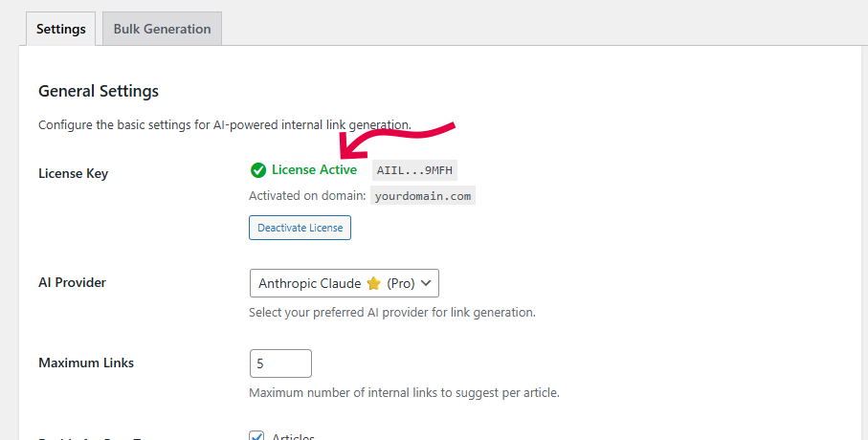
Task: Click the green License Active checkmark icon
Action: tap(257, 170)
